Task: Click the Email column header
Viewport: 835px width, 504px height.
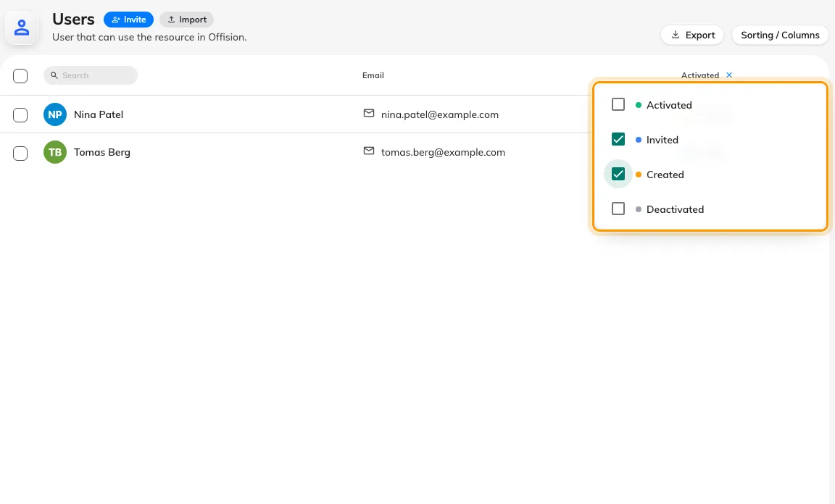Action: [373, 75]
